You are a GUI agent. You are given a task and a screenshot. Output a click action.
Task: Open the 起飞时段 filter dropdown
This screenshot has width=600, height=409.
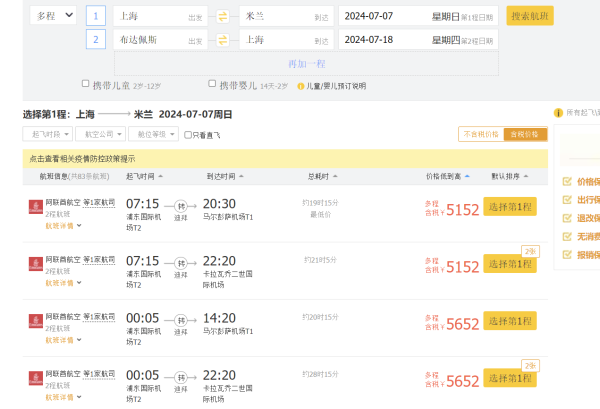click(x=47, y=134)
